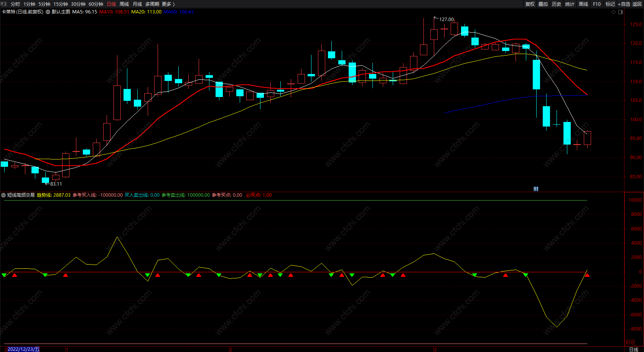The height and width of the screenshot is (352, 644).
Task: Click the diamond icon in chart corner
Action: pos(614,12)
